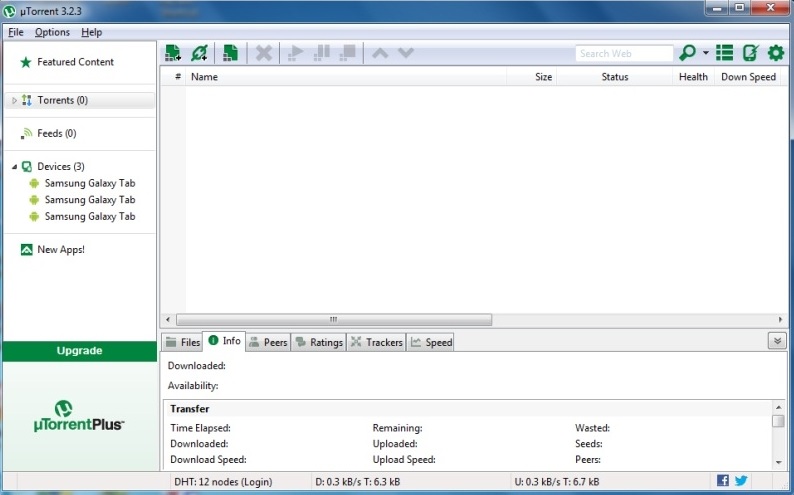Image resolution: width=794 pixels, height=495 pixels.
Task: Click the Feeds RSS icon
Action: [x=26, y=134]
